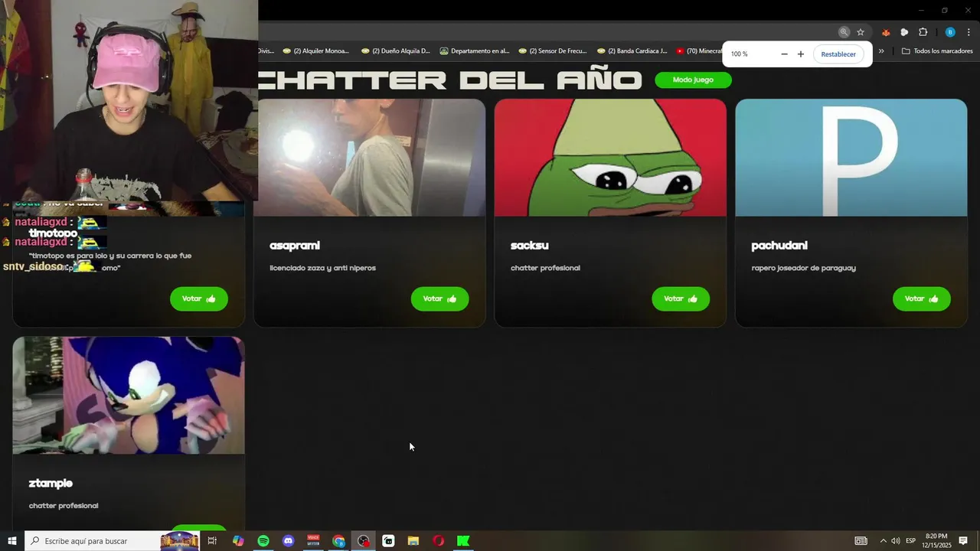Open OBS Studio from the taskbar

coord(364,541)
